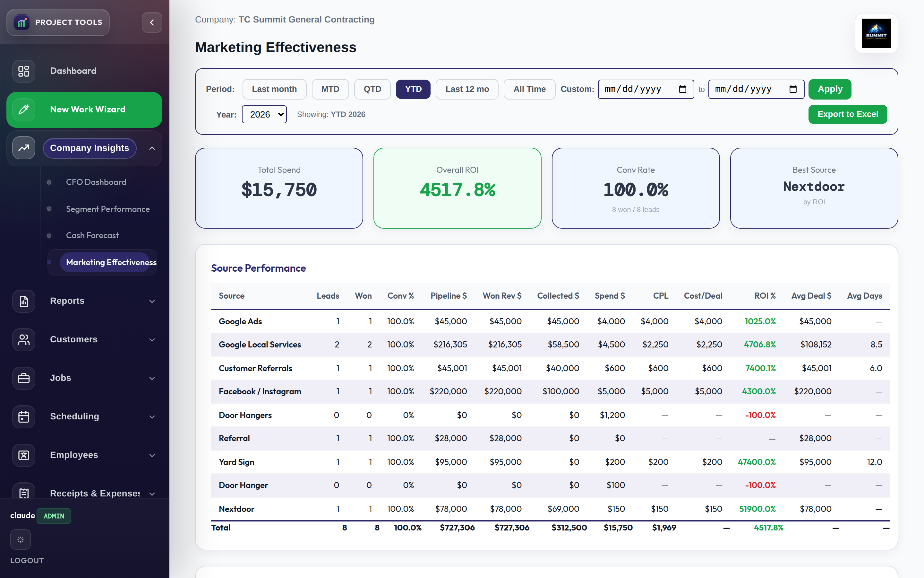924x578 pixels.
Task: Click Export to Excel
Action: tap(848, 114)
